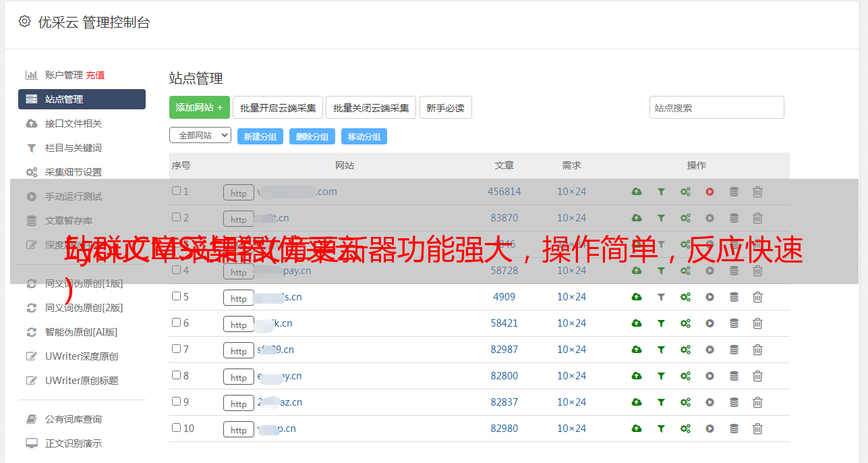
Task: Click cloud upload icon in row 6
Action: [x=637, y=323]
